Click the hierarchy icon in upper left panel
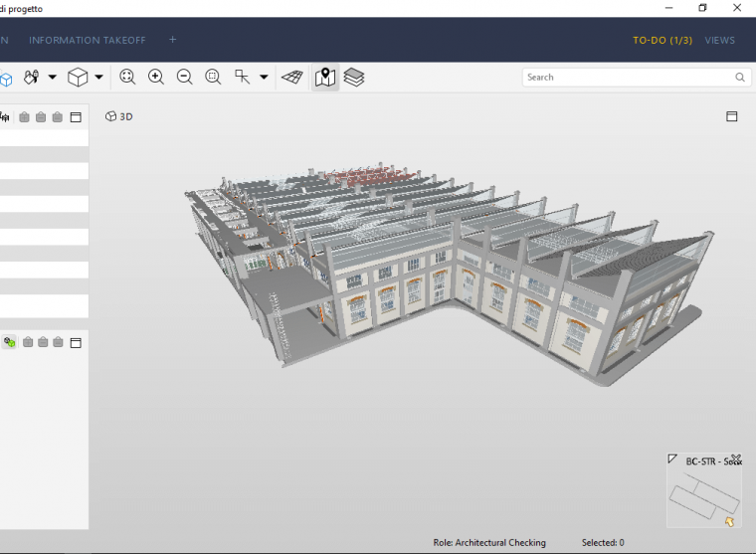This screenshot has width=756, height=554. tap(5, 117)
